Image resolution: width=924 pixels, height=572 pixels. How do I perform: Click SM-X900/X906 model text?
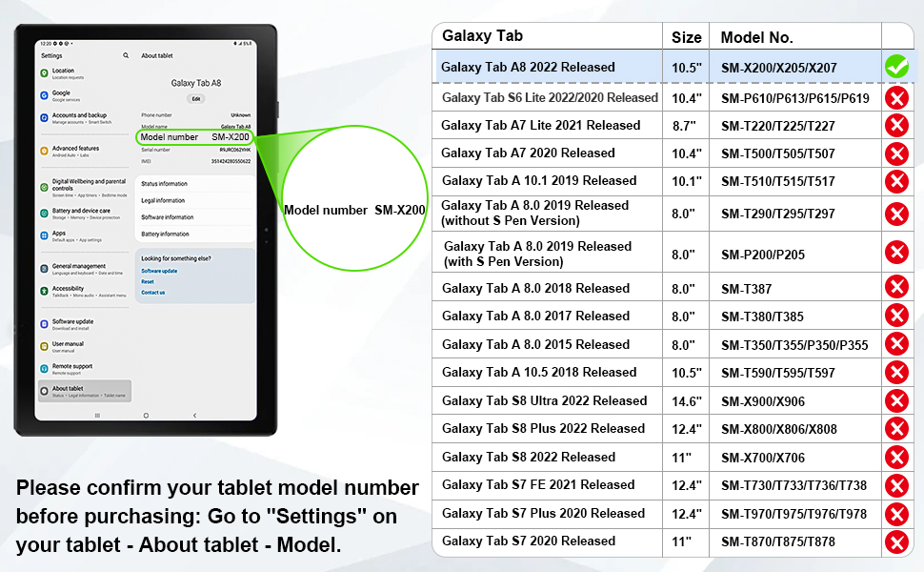pyautogui.click(x=763, y=401)
